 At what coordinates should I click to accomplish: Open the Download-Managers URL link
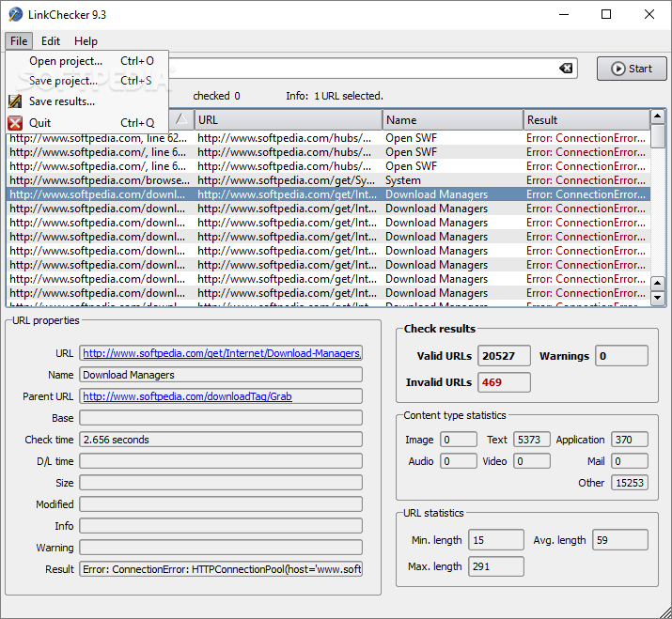(x=222, y=353)
